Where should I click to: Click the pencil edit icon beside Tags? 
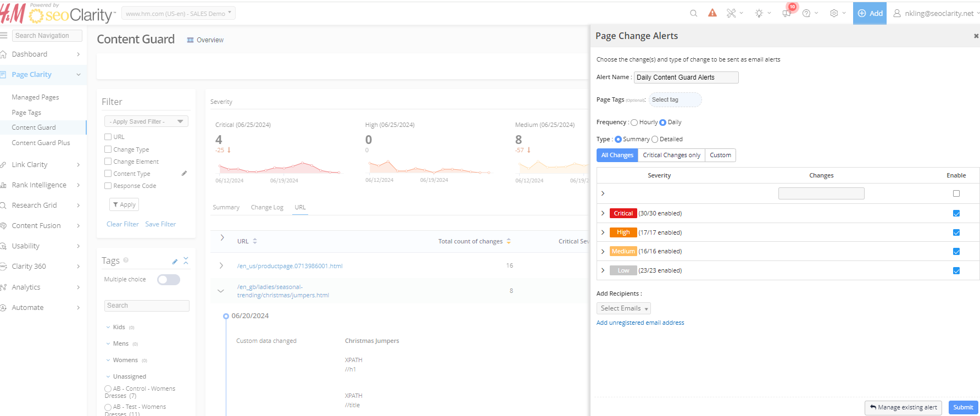coord(175,261)
